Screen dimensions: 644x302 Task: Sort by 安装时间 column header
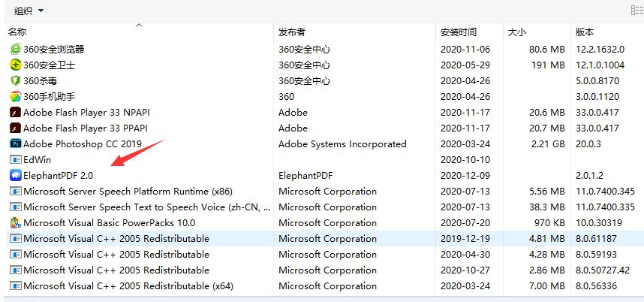458,32
